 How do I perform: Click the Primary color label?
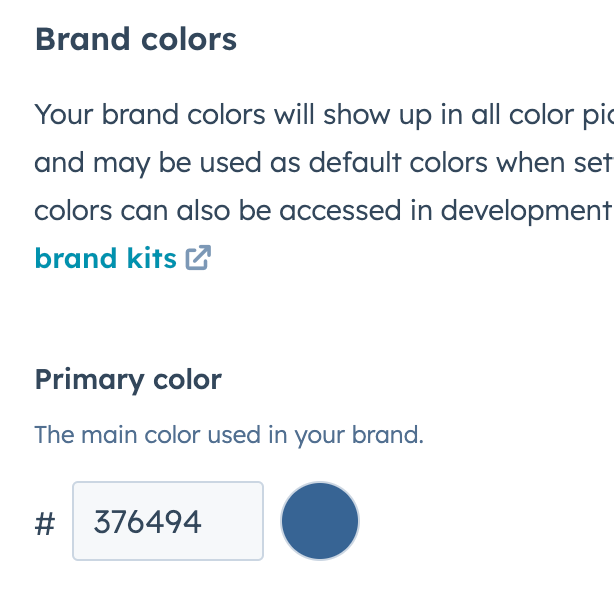pyautogui.click(x=128, y=380)
